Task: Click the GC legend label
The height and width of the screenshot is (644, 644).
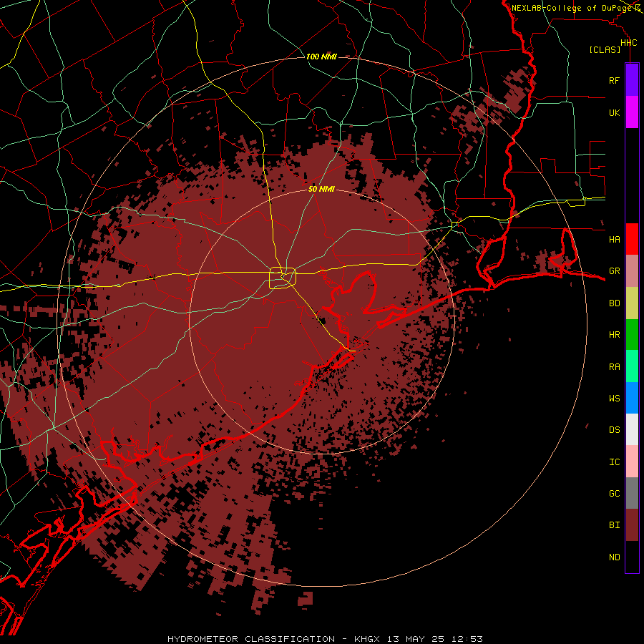Action: [614, 494]
